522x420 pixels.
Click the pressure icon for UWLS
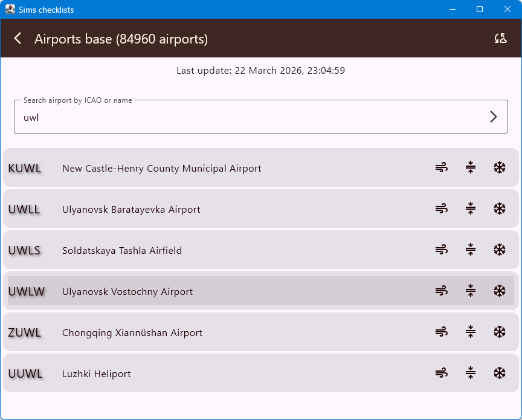pyautogui.click(x=471, y=250)
